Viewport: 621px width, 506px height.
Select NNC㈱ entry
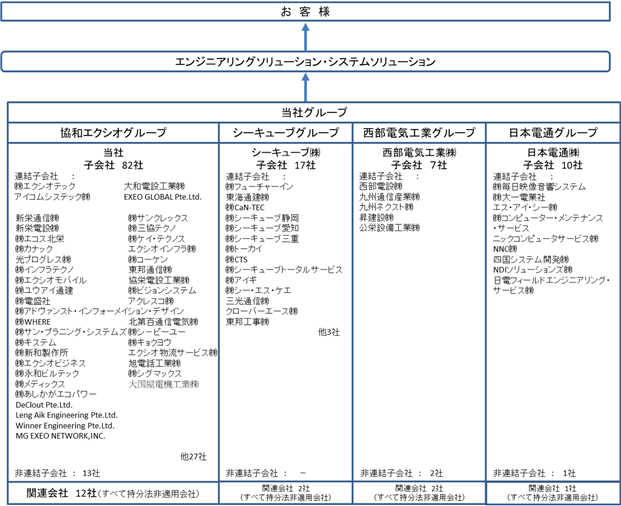point(505,249)
